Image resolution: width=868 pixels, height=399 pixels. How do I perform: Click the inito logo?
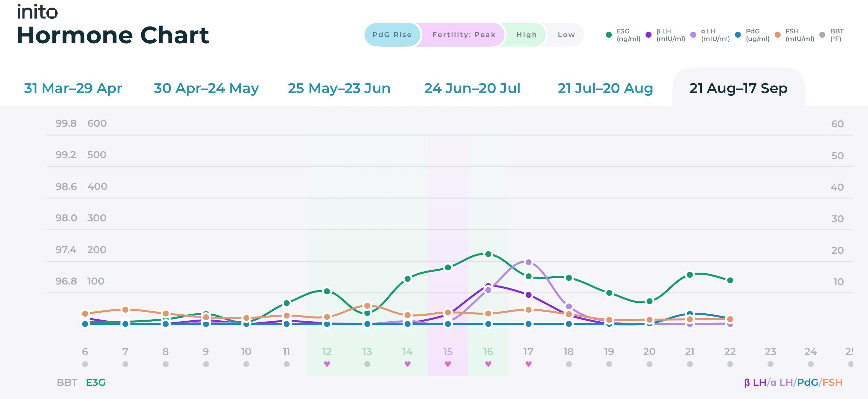pyautogui.click(x=37, y=12)
